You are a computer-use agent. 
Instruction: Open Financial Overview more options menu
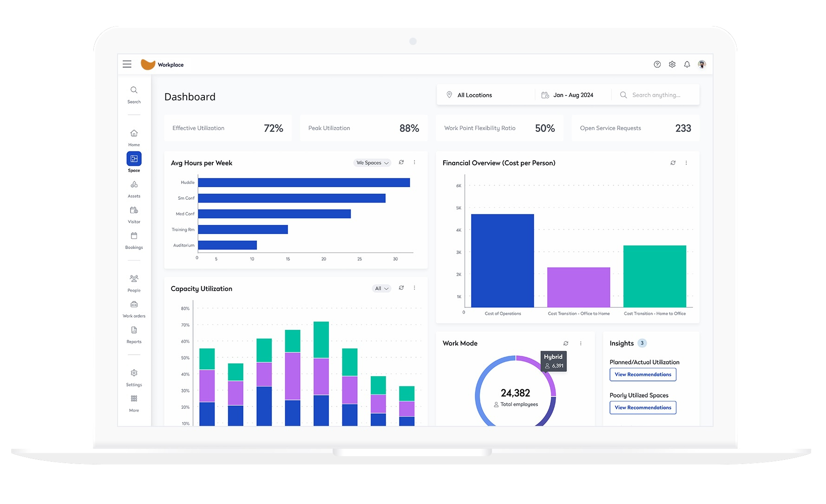click(x=686, y=163)
